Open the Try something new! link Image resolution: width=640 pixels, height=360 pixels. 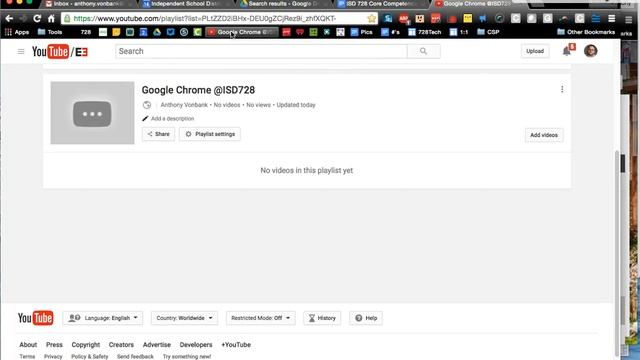[x=187, y=357]
